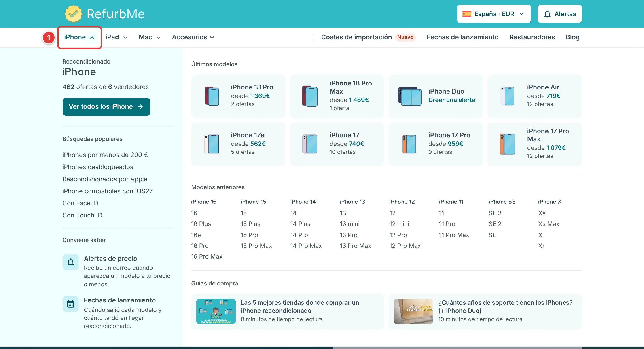Click Crear una alerta for iPhone Duo
Viewport: 644px width, 349px height.
coord(451,100)
